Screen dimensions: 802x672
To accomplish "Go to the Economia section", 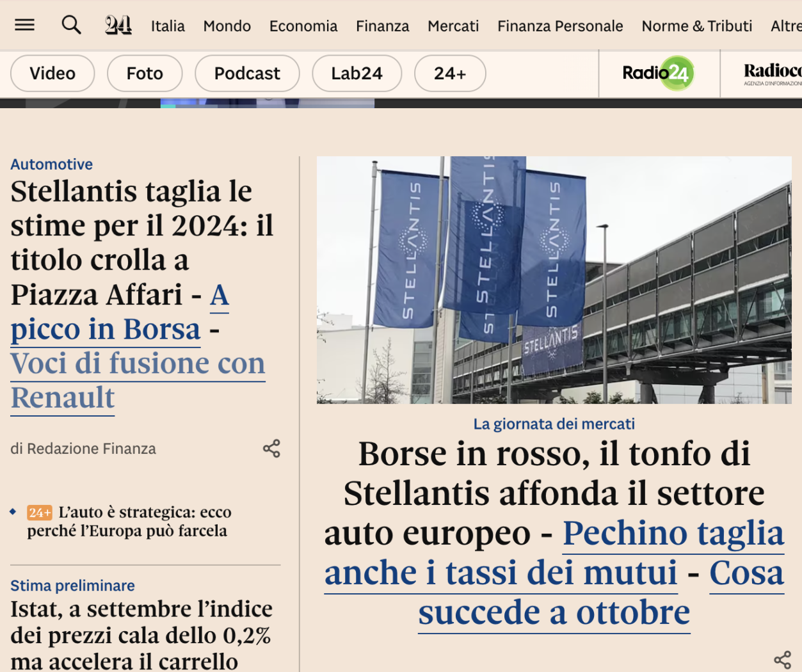I will [303, 26].
